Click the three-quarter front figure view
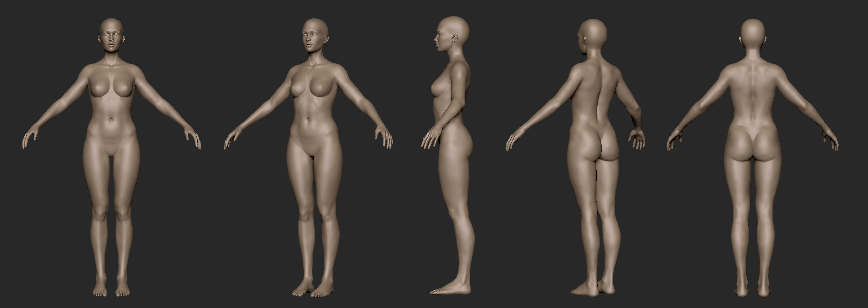The width and height of the screenshot is (868, 308). point(313,152)
